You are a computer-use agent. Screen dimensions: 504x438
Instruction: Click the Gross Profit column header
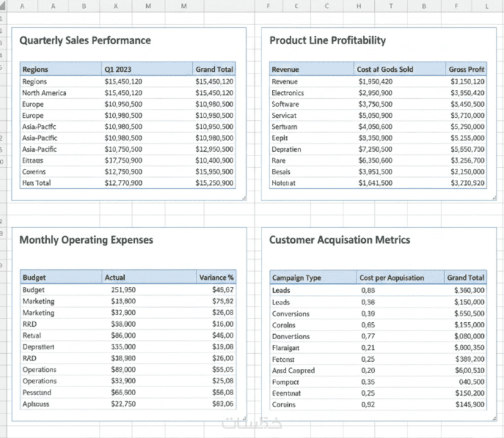tap(466, 69)
